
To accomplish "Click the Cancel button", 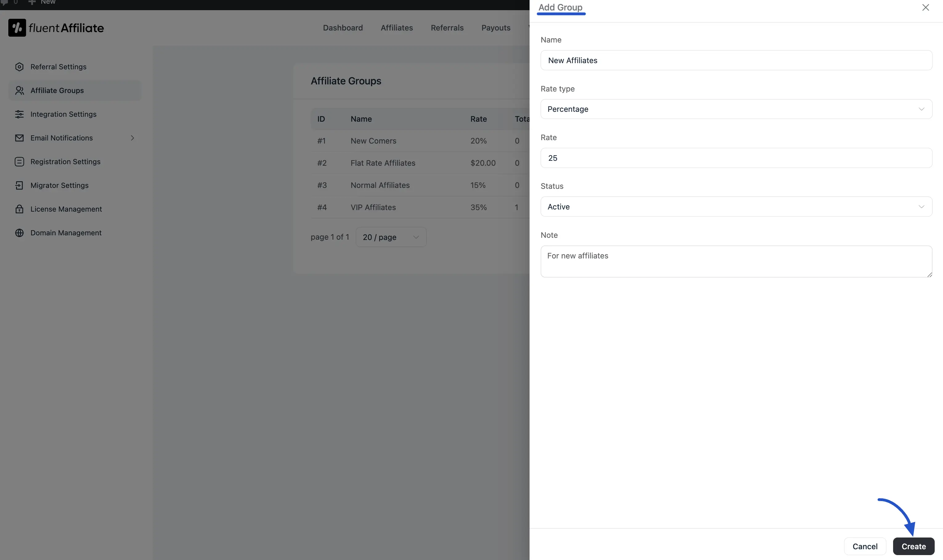I will 864,546.
